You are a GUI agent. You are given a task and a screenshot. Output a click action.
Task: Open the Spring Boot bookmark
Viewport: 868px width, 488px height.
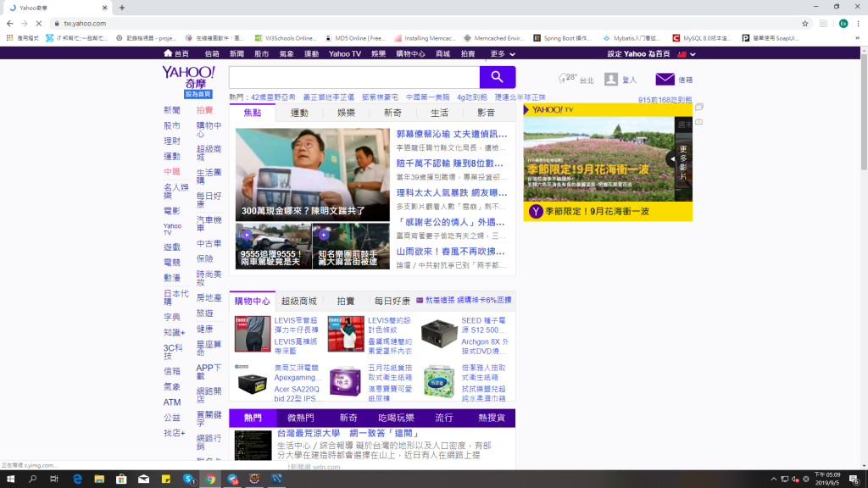tap(563, 38)
